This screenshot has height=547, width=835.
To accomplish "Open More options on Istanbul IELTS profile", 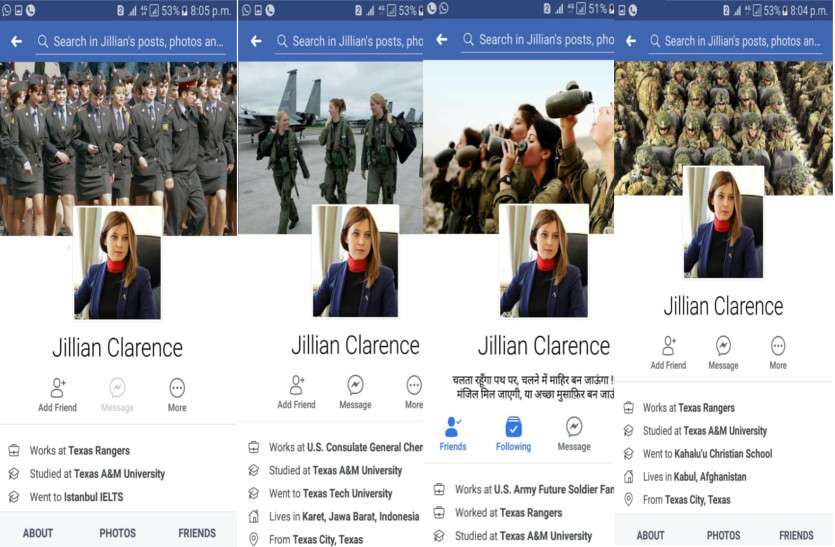I will tap(177, 388).
